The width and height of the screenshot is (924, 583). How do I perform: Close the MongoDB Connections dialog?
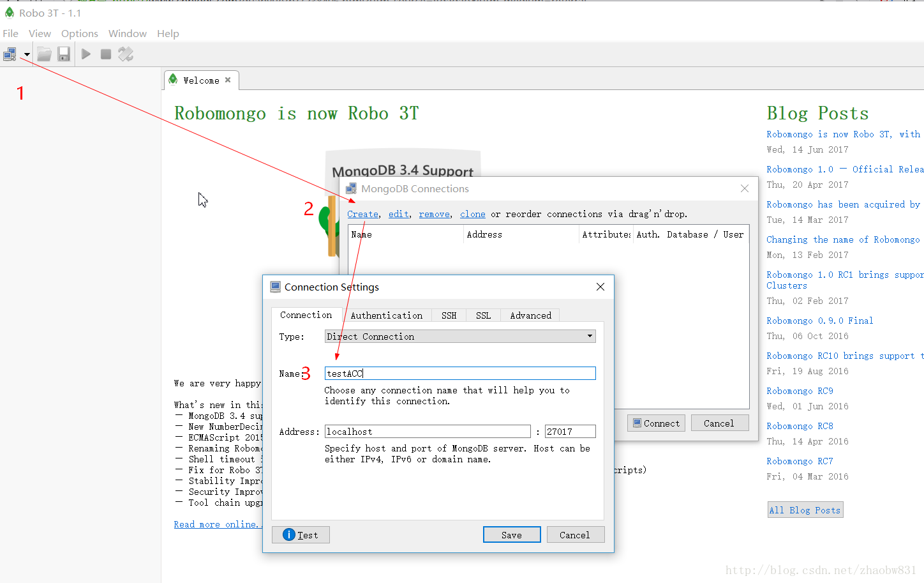(x=745, y=188)
